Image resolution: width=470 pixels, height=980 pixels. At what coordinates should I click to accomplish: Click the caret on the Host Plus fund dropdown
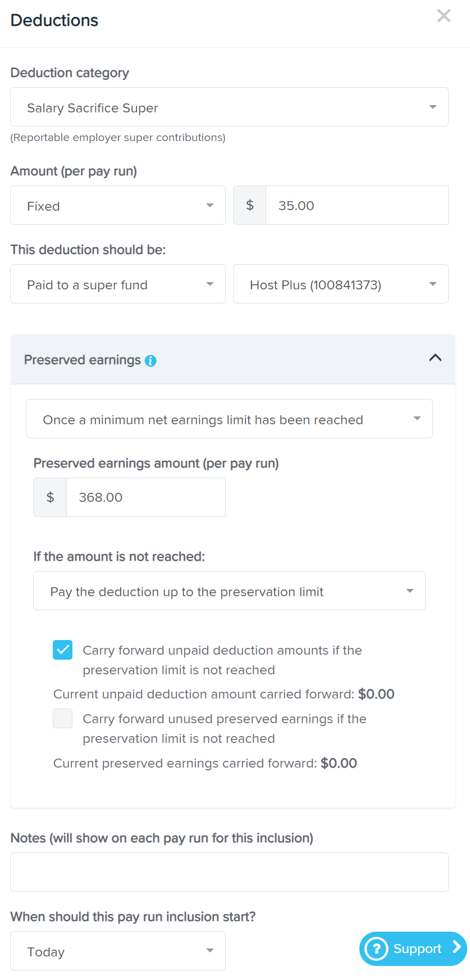[434, 284]
